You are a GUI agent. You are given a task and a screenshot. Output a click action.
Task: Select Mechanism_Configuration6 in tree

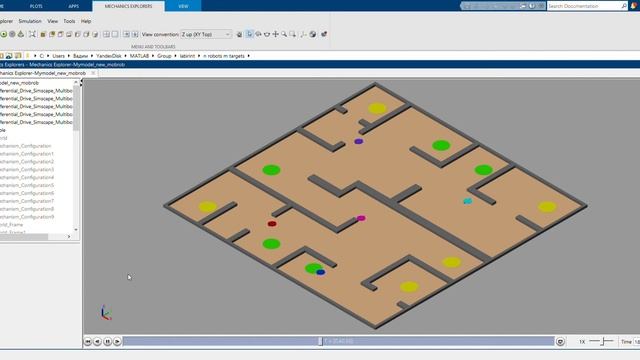[x=27, y=193]
